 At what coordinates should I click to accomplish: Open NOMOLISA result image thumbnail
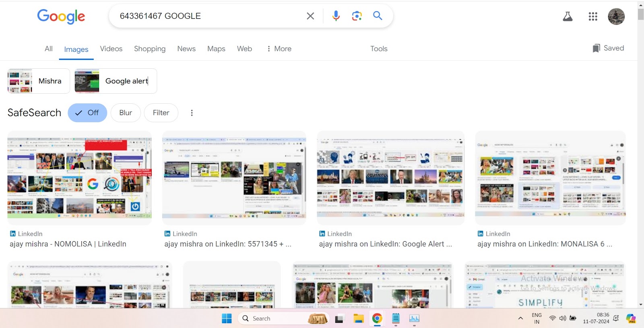pyautogui.click(x=80, y=178)
